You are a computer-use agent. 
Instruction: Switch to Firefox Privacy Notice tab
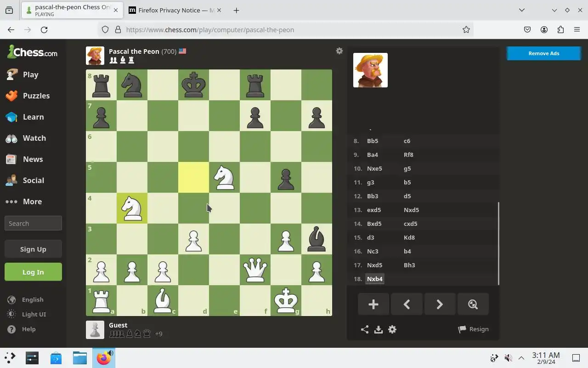point(175,10)
